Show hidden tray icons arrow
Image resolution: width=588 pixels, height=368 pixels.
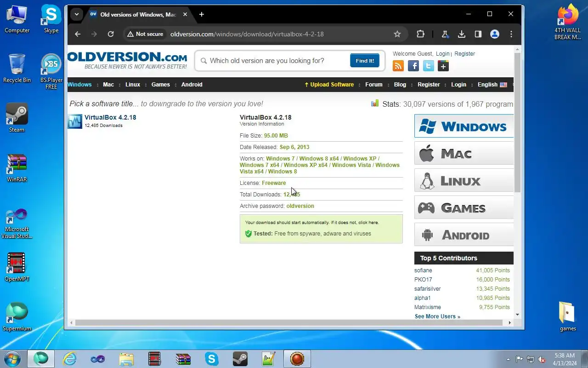[508, 359]
